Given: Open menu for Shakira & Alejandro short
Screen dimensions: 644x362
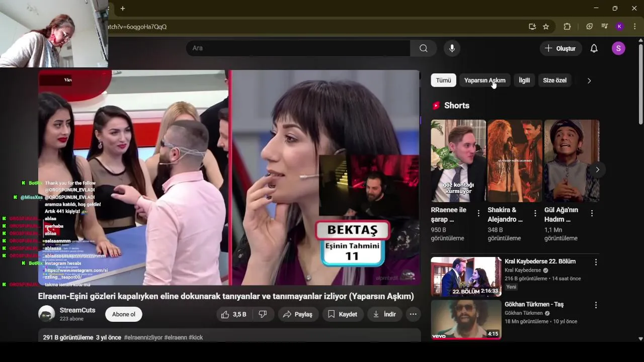Looking at the screenshot, I should click(535, 213).
